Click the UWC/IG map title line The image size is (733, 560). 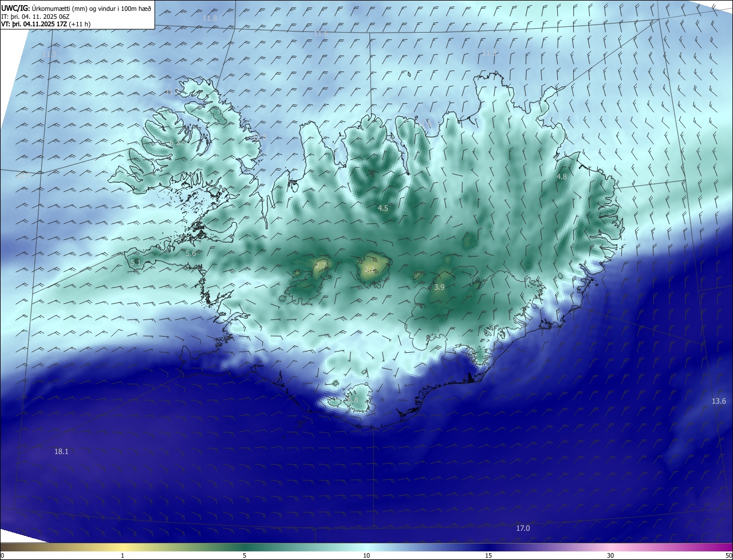pyautogui.click(x=76, y=9)
